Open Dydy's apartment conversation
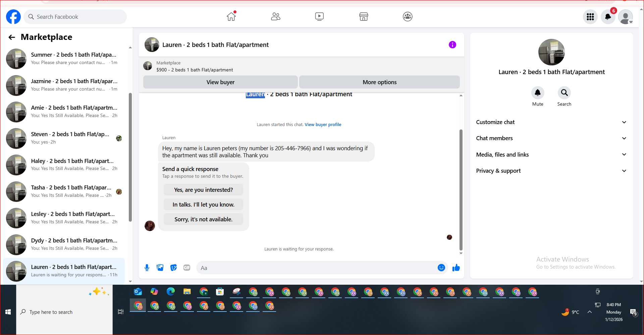644x335 pixels. coord(64,244)
